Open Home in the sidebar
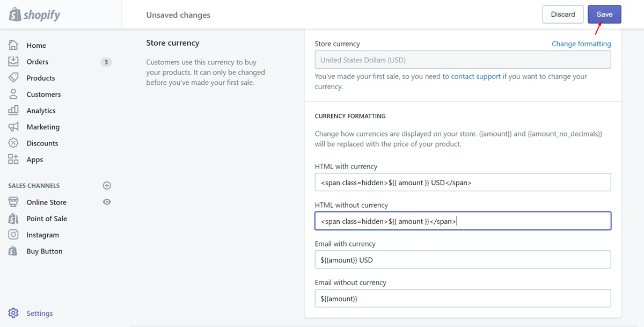 36,46
